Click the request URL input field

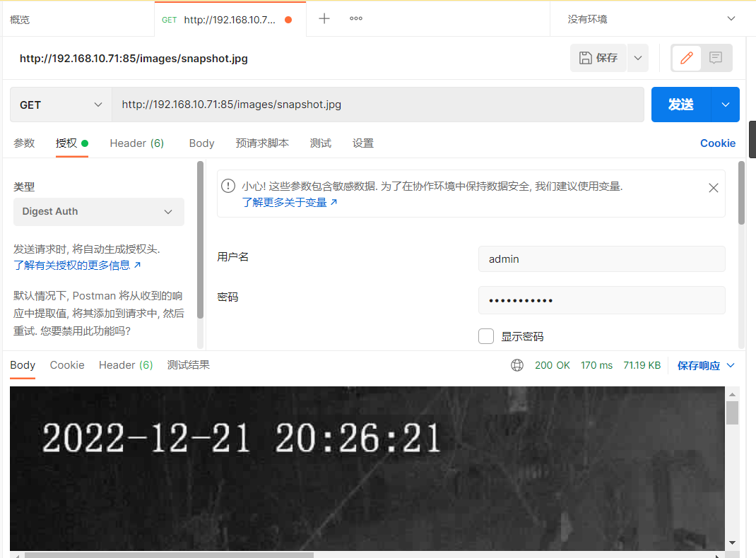tap(378, 105)
